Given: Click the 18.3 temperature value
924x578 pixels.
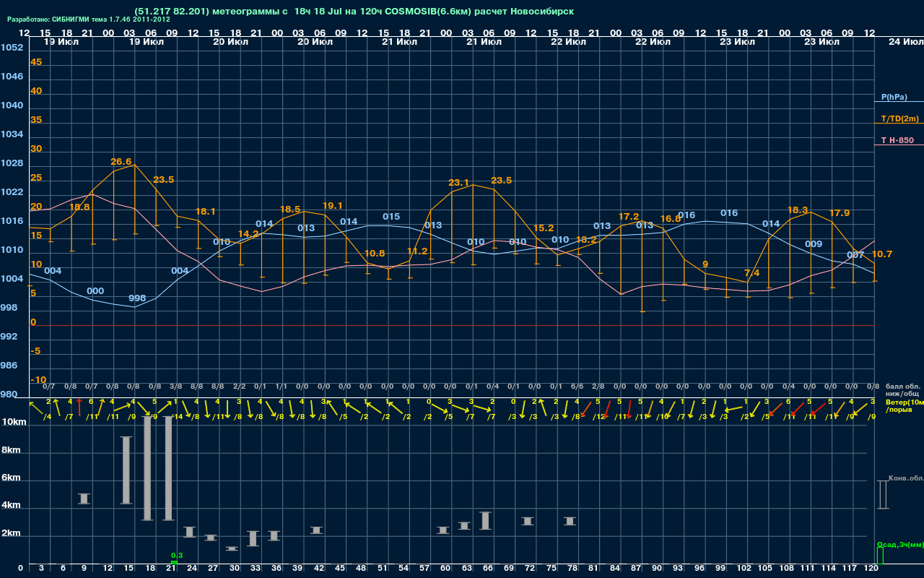Looking at the screenshot, I should (798, 210).
